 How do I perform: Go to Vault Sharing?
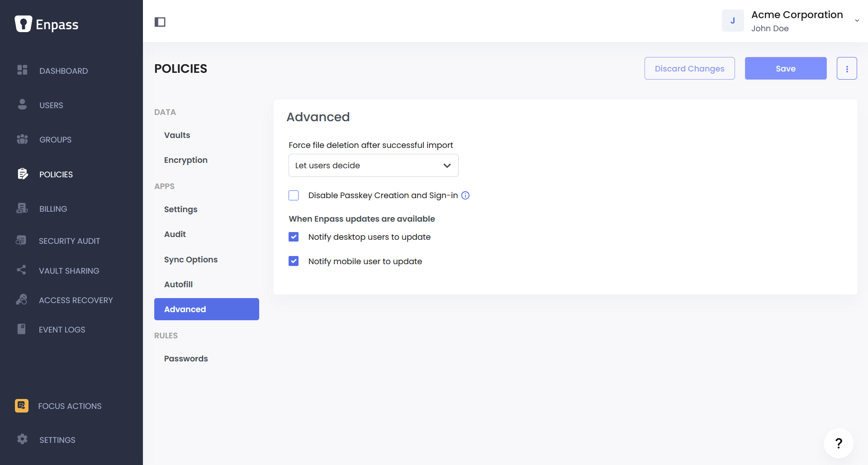(x=69, y=270)
